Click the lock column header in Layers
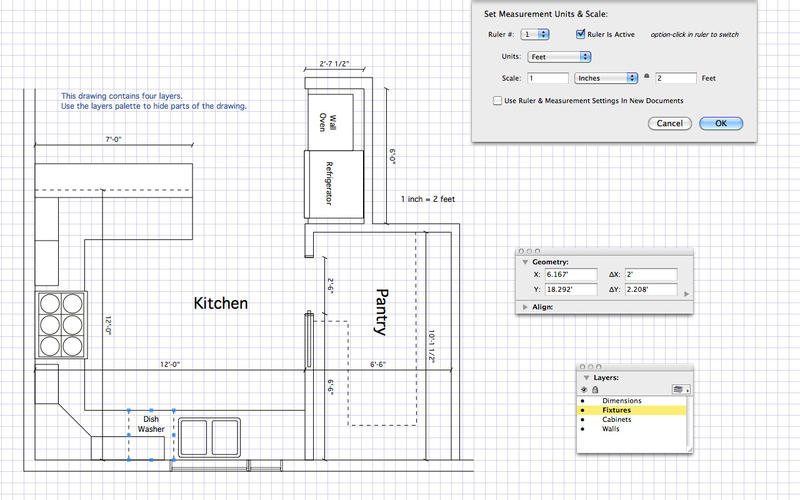Screen dimensions: 800x500 pyautogui.click(x=594, y=390)
